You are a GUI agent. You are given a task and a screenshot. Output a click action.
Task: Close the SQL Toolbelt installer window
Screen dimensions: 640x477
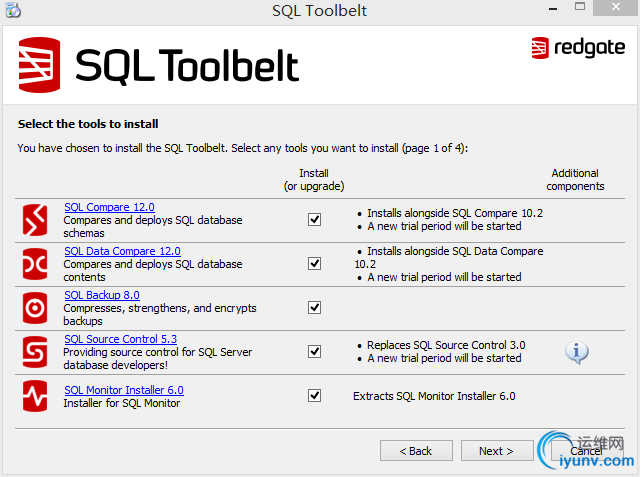[616, 7]
